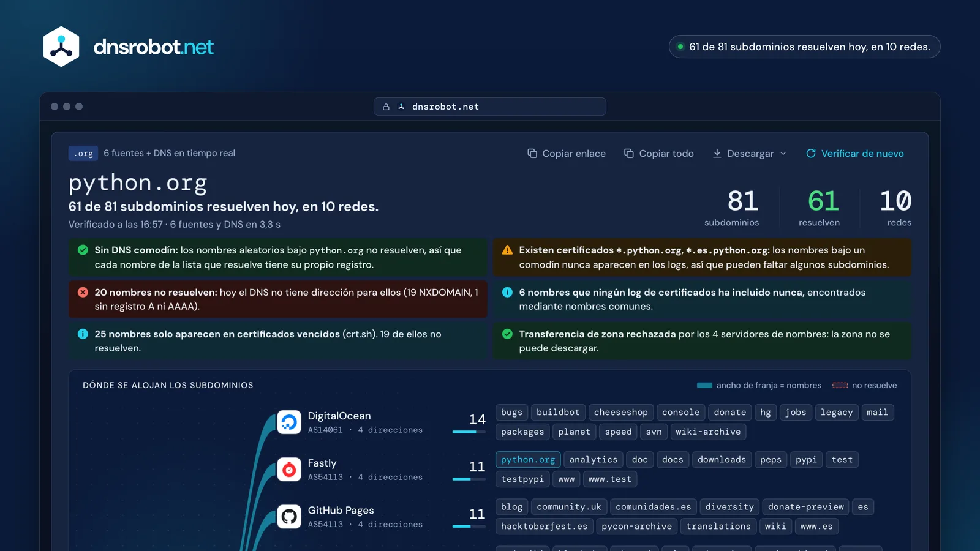
Task: Click the lock icon in the address bar
Action: (386, 107)
